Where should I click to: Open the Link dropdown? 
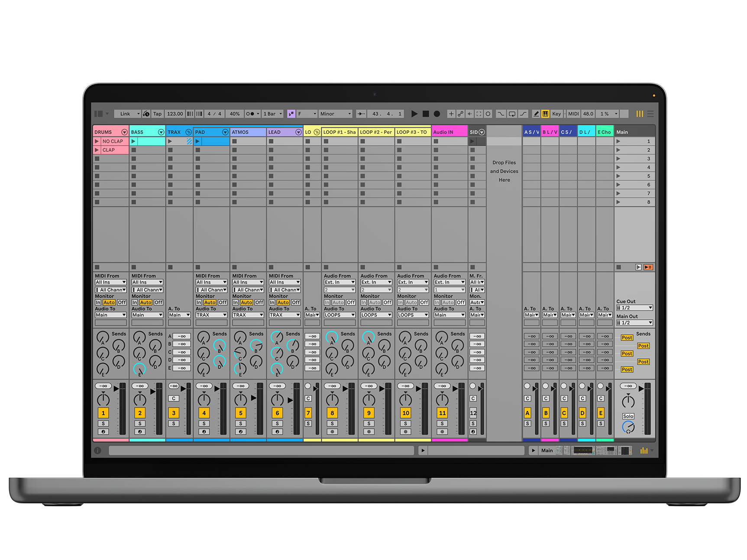click(x=128, y=114)
